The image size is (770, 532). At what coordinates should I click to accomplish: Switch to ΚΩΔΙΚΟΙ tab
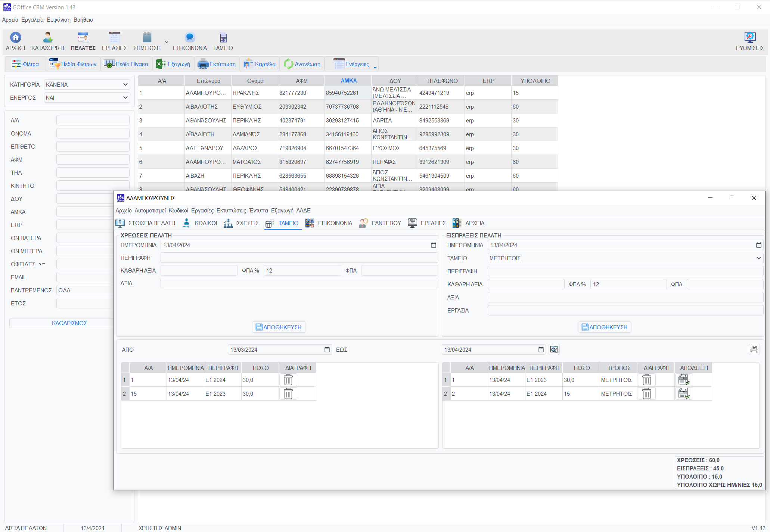point(199,223)
